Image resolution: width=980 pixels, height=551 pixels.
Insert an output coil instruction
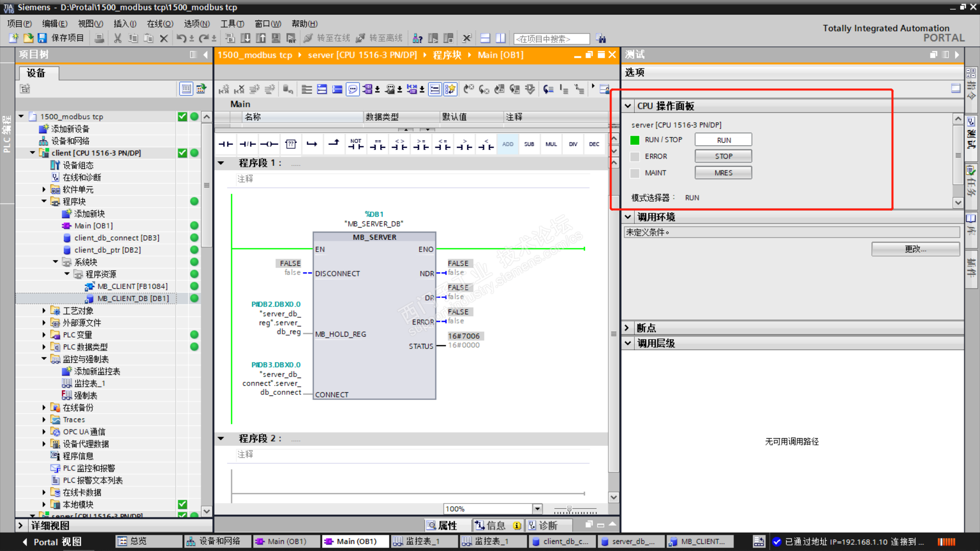pos(269,144)
